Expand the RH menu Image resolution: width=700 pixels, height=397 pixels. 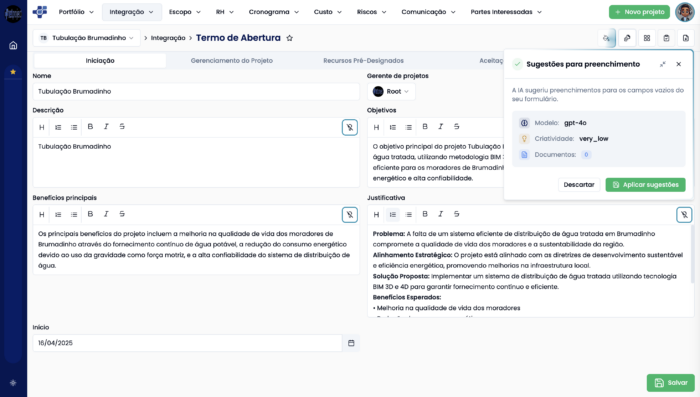tap(225, 12)
